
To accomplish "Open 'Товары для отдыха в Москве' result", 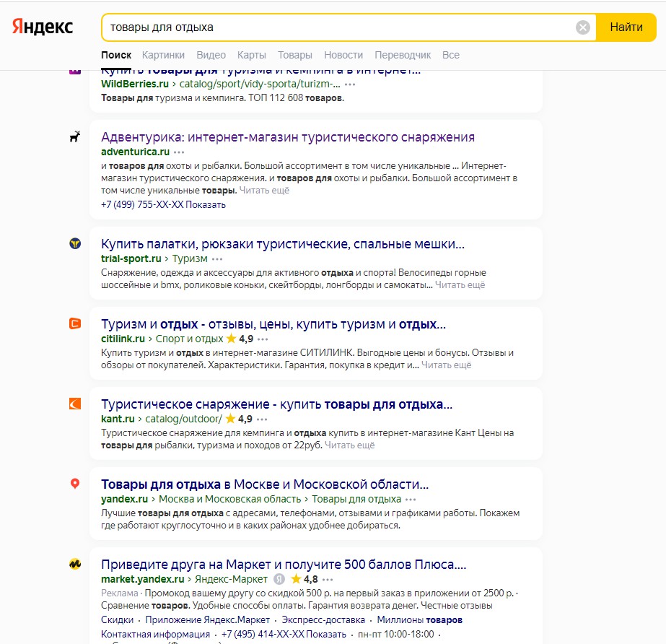I will (265, 484).
